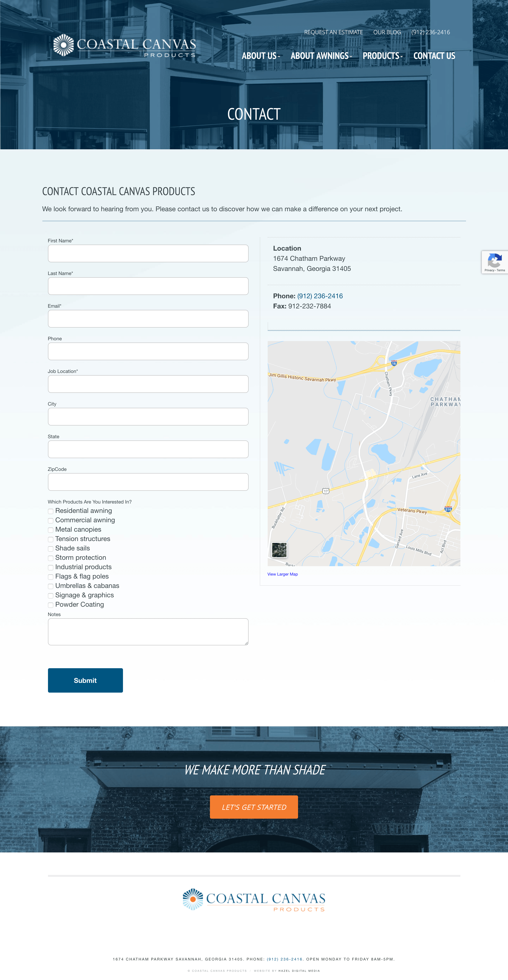Click the phone number link under Location

click(x=320, y=296)
